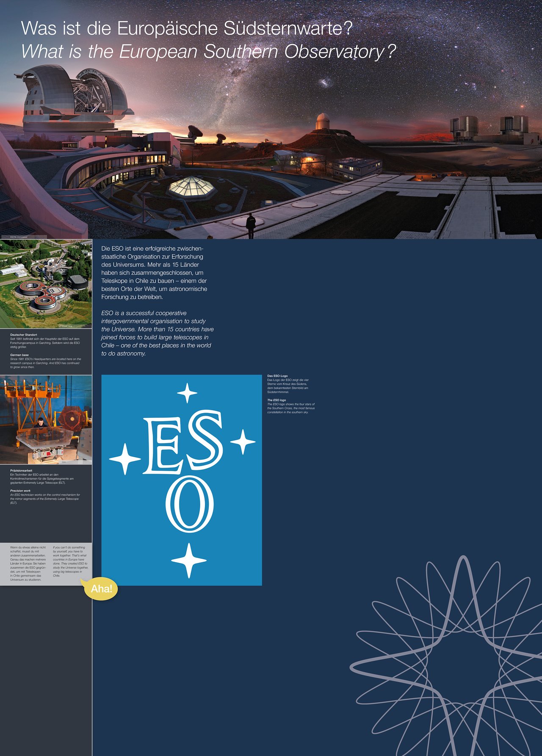Screen dimensions: 542x756
Task: Click the German title 'Was ist die Europäische Südsternwarte?'
Action: click(186, 28)
